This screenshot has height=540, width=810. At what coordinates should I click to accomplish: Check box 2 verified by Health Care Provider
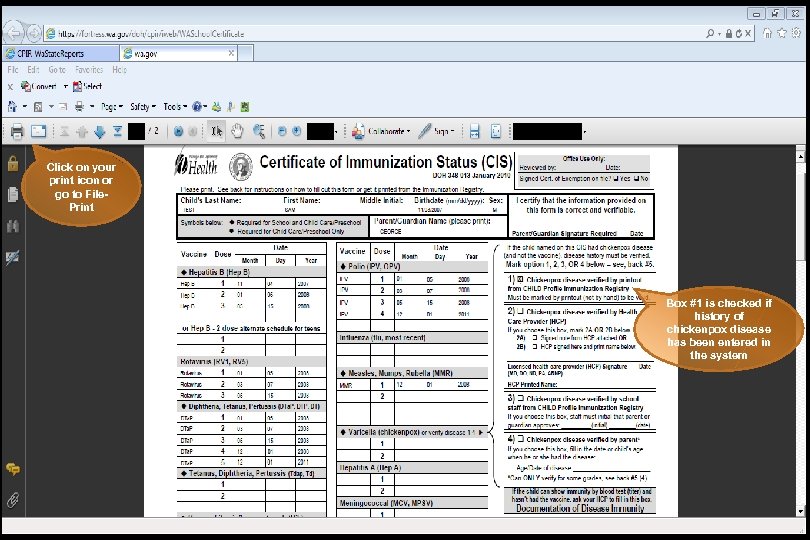(520, 312)
